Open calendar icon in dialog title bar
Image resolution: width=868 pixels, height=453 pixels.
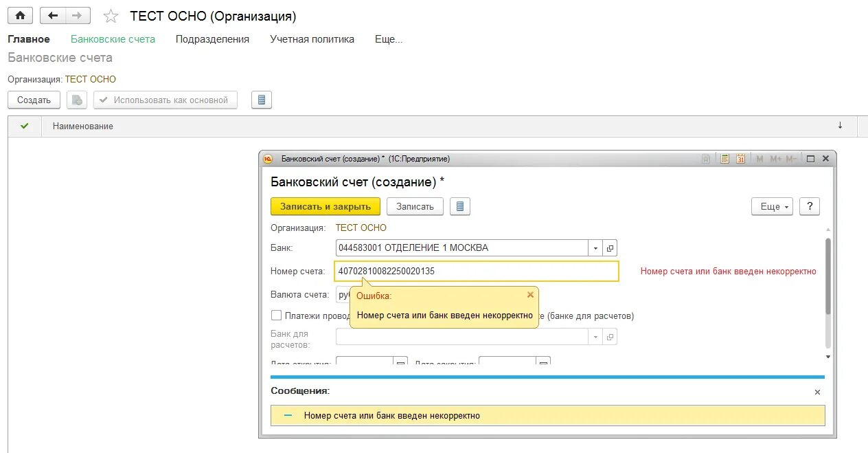[x=741, y=159]
